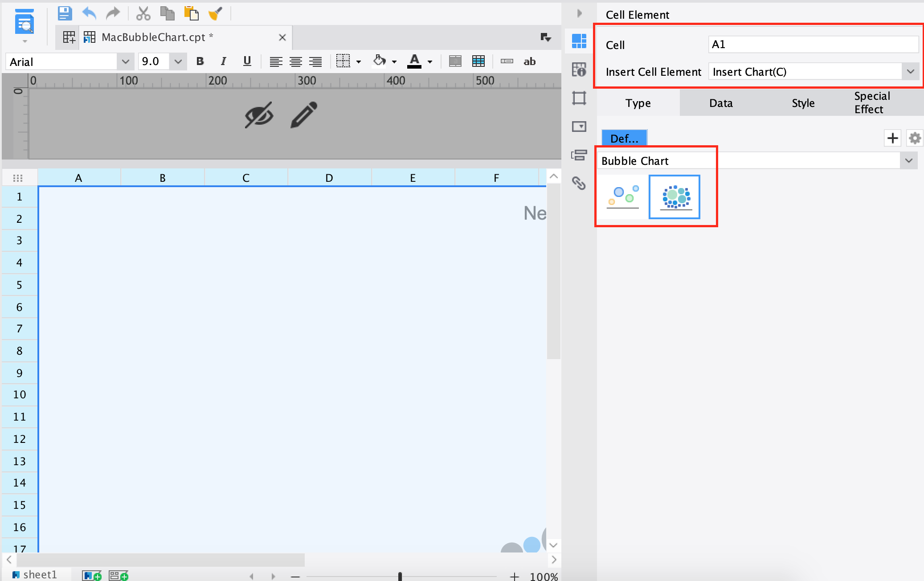The width and height of the screenshot is (924, 581).
Task: Switch to the Style tab
Action: [803, 103]
